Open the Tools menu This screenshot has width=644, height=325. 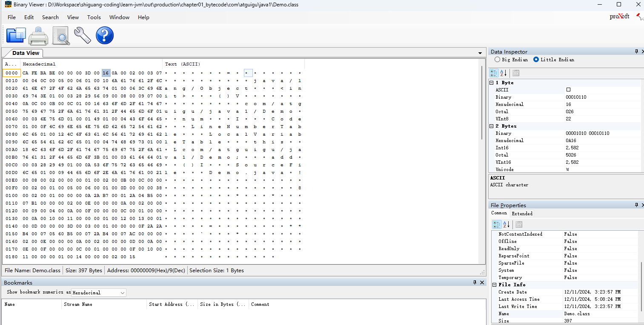point(94,17)
